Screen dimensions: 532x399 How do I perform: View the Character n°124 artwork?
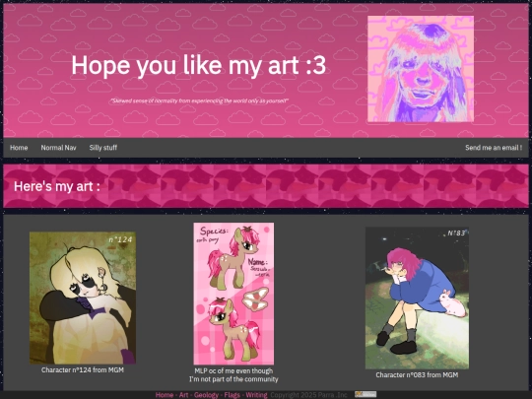click(83, 298)
